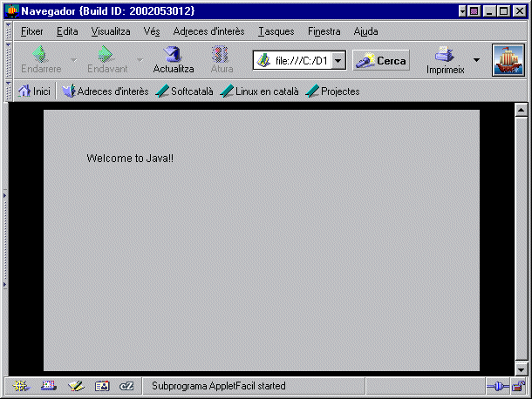Open the Edita menu
Screen dimensions: 532x399
67,31
